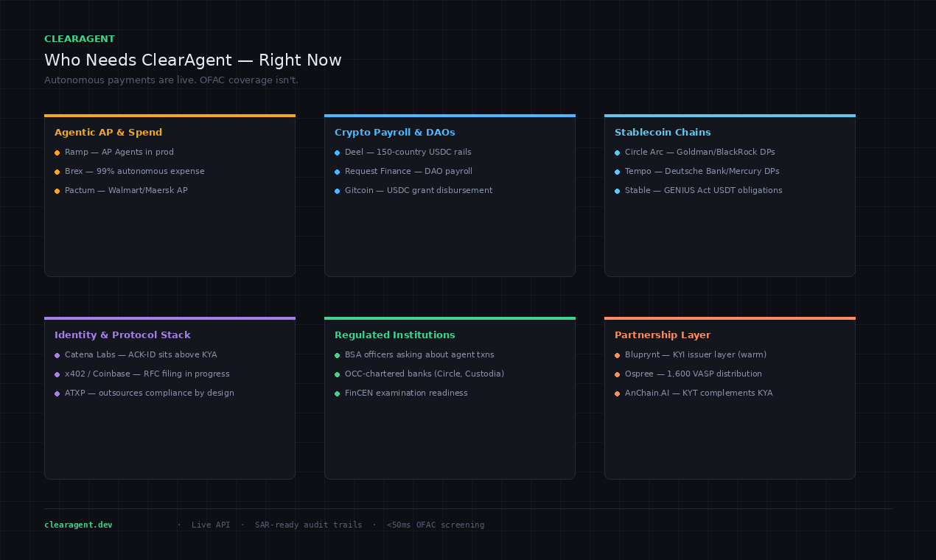This screenshot has width=936, height=560.
Task: Click the purple bullet beside Catena Labs
Action: [57, 355]
